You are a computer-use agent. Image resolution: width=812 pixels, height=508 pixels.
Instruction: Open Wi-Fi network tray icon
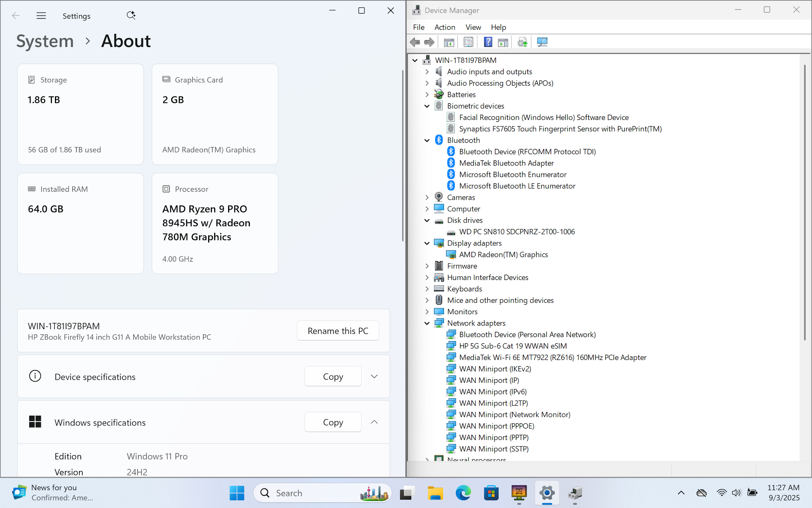[x=721, y=493]
